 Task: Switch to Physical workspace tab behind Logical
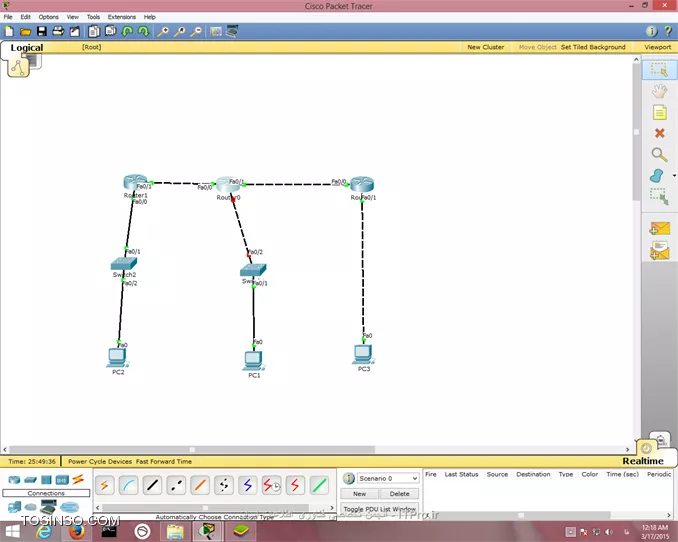[36, 63]
